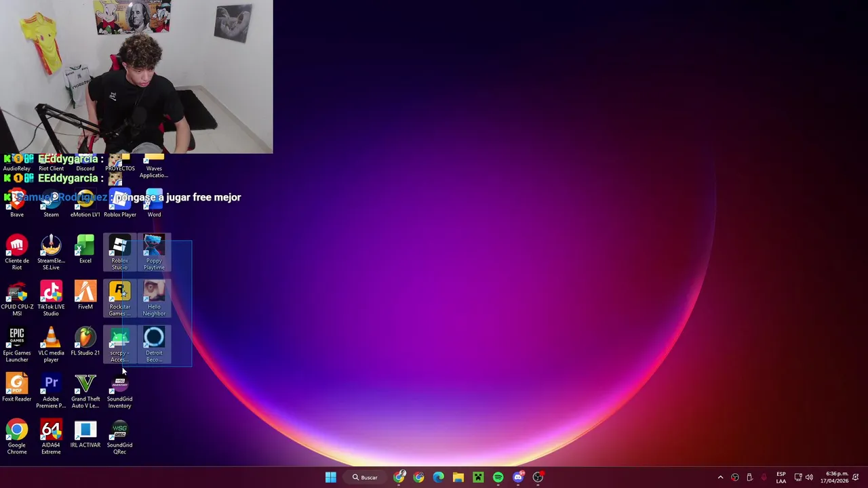Select the Poppy Playtime desktop icon
Screen dimensions: 868x488
pyautogui.click(x=154, y=252)
